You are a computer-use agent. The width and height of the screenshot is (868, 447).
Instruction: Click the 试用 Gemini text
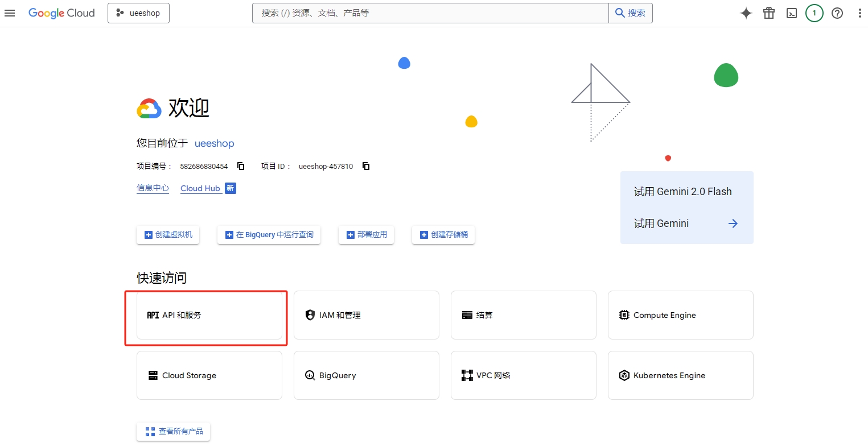[661, 223]
